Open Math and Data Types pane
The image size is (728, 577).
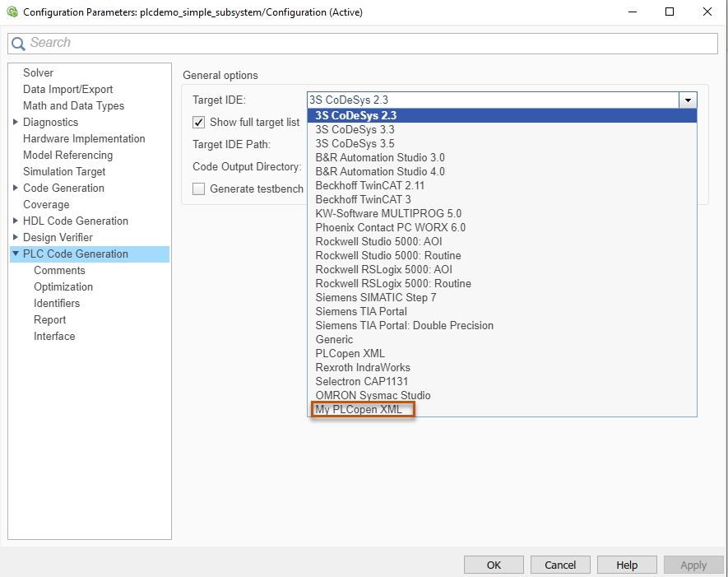(73, 105)
